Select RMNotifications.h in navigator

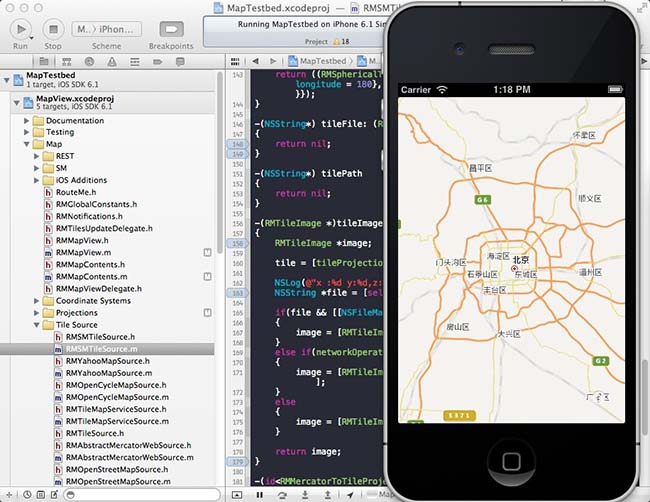[89, 216]
